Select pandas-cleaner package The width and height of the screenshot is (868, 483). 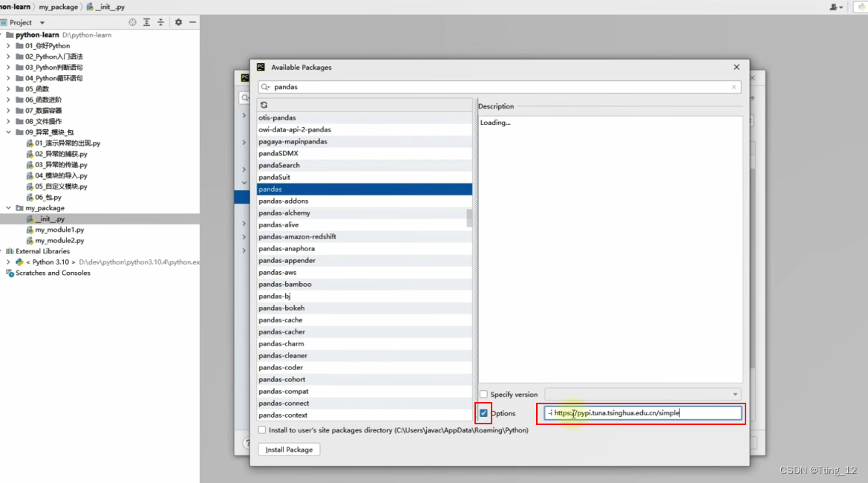(x=365, y=356)
